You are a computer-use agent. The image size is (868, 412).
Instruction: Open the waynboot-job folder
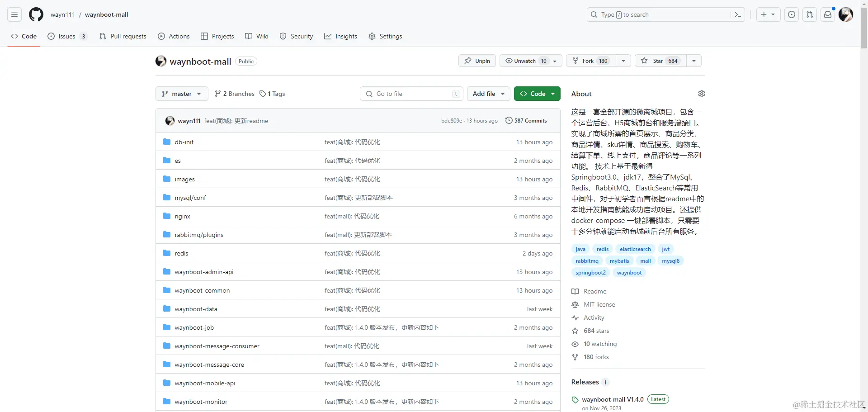tap(194, 327)
